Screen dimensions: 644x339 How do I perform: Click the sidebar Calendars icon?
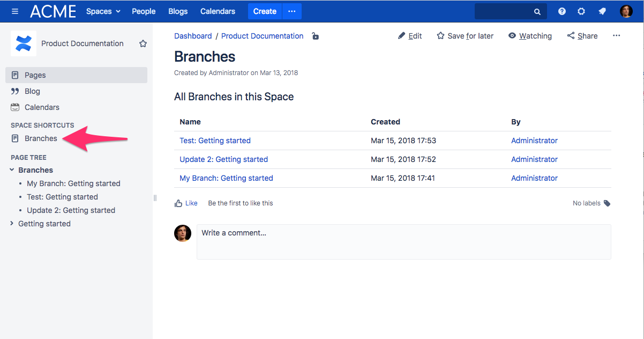click(15, 107)
